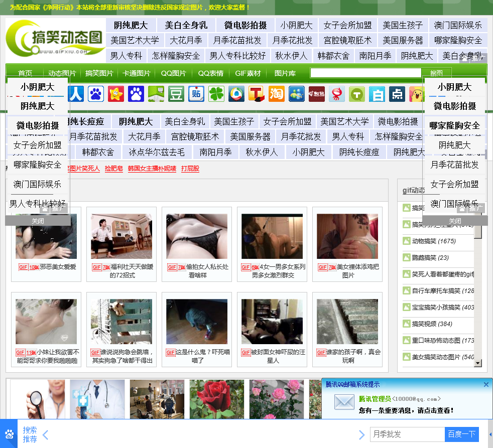Click 韩都衣舍 ad link in header
The image size is (493, 448).
[333, 56]
